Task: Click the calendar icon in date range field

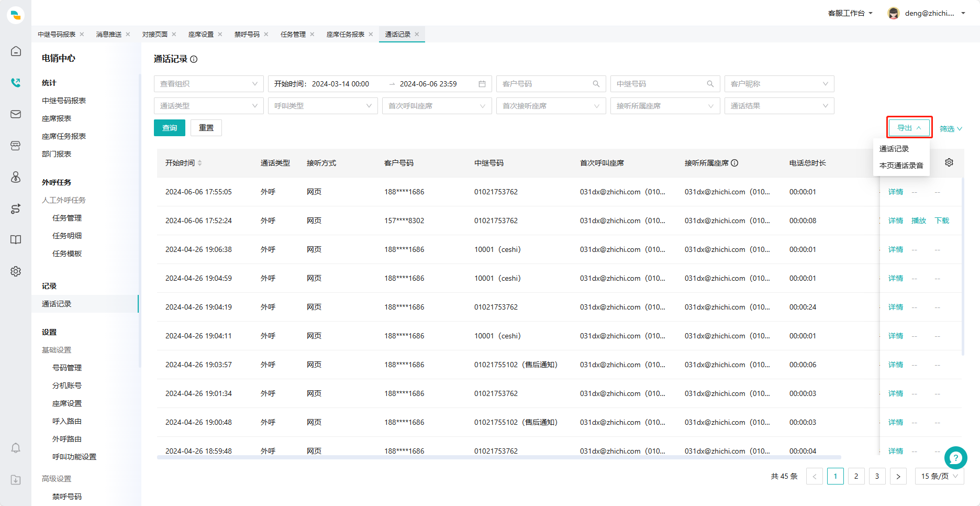Action: [482, 84]
